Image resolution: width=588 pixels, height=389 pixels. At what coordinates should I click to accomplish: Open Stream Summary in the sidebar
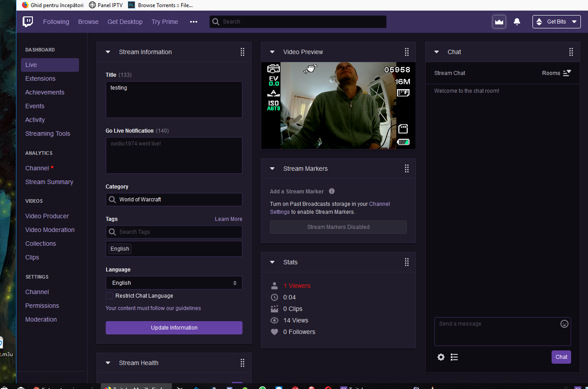click(x=49, y=182)
